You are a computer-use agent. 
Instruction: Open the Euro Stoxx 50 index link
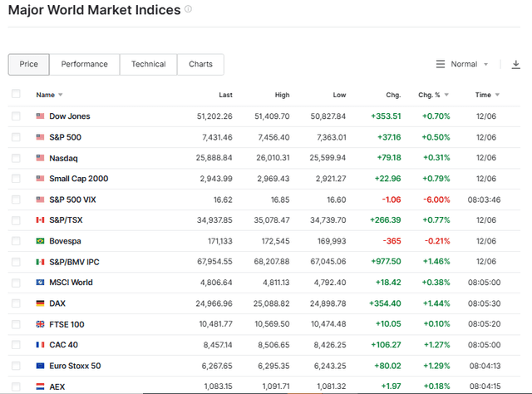[75, 366]
